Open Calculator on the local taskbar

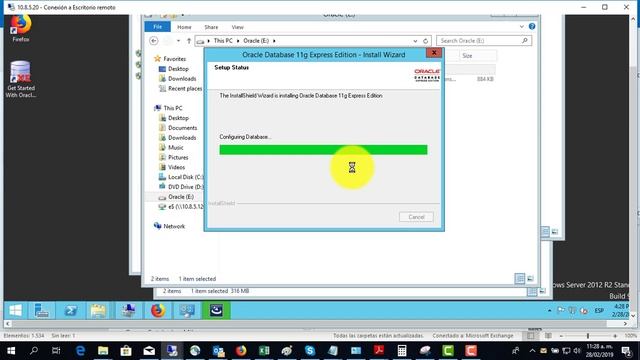pyautogui.click(x=402, y=351)
